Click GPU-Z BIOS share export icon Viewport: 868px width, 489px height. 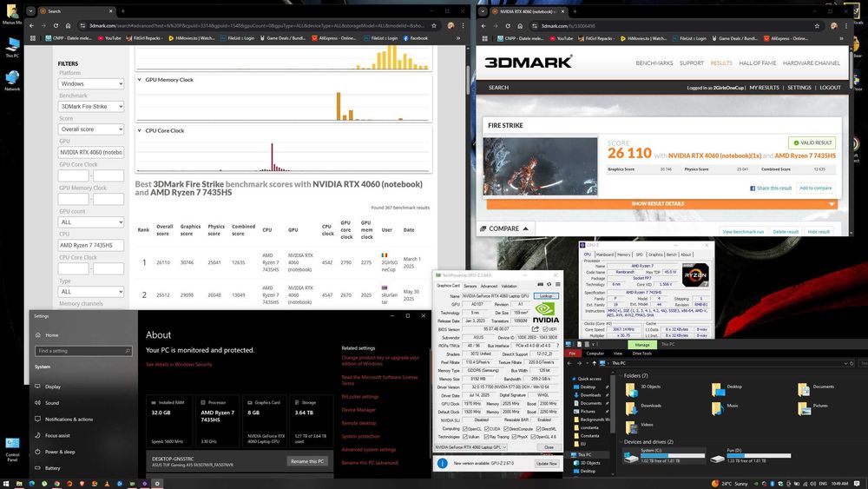[536, 329]
